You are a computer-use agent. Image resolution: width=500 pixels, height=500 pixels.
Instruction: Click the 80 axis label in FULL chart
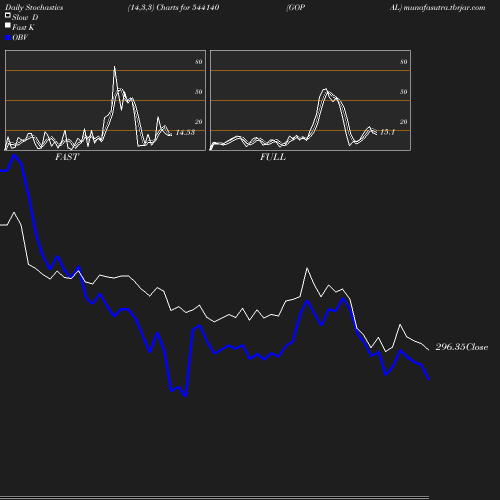pos(404,62)
